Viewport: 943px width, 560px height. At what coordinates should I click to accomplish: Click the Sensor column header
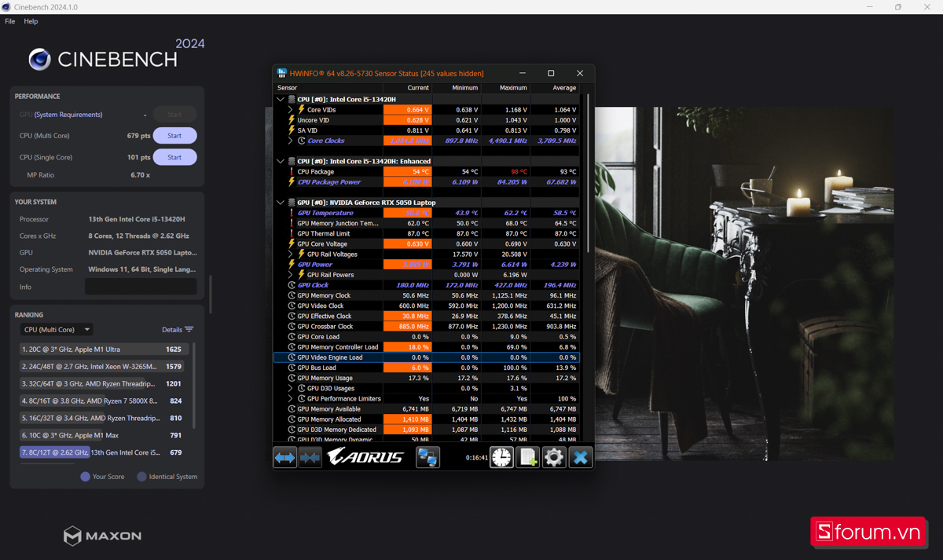click(328, 88)
